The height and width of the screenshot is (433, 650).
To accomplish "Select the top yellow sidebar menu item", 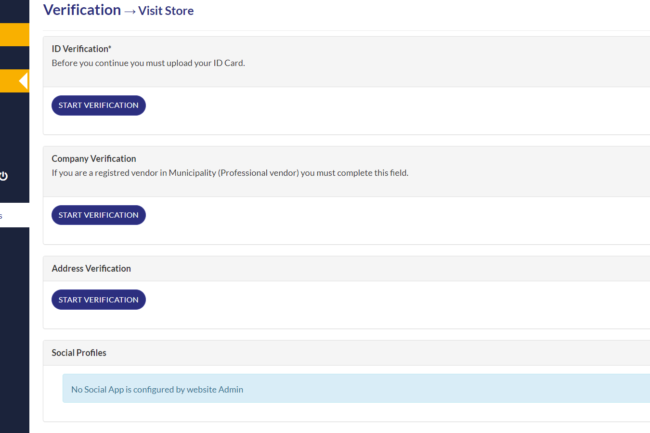I will (x=14, y=35).
